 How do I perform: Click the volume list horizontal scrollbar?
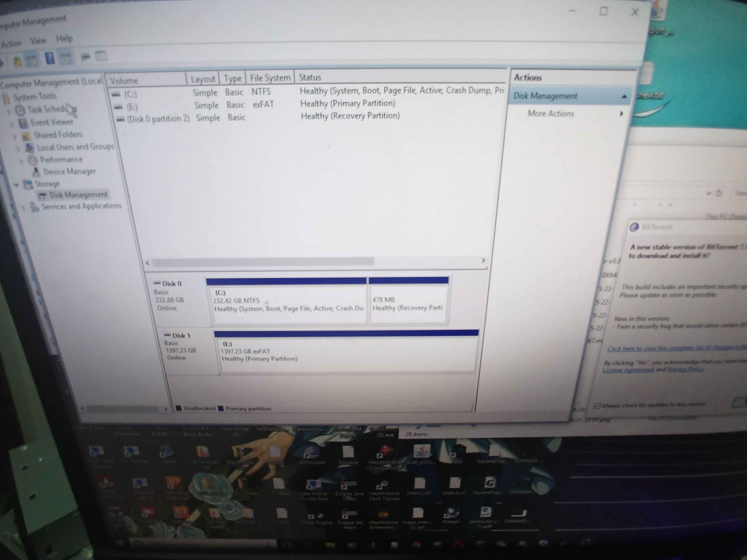(263, 262)
